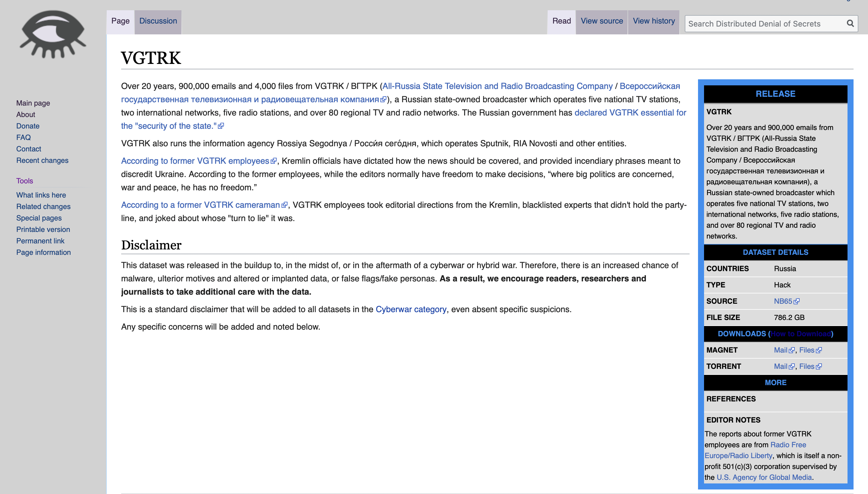The width and height of the screenshot is (868, 494).
Task: Open the Torrent Mail download link
Action: [781, 366]
